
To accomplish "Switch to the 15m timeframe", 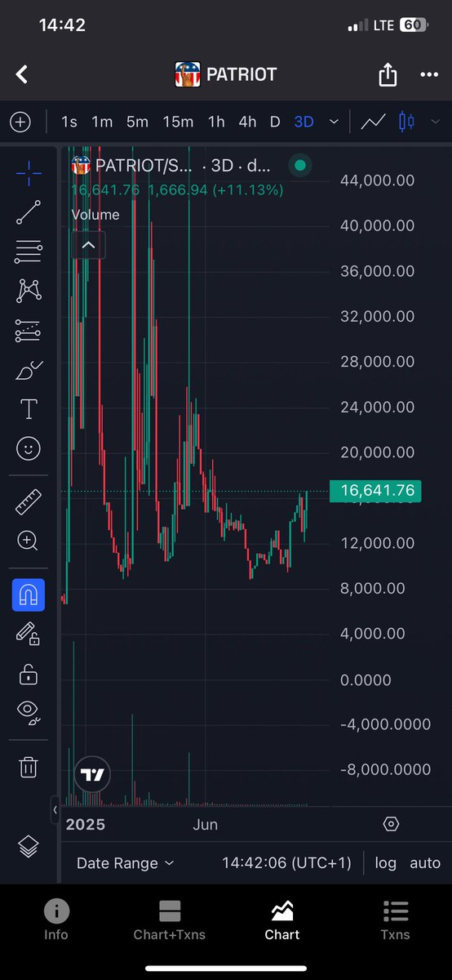I will point(177,122).
